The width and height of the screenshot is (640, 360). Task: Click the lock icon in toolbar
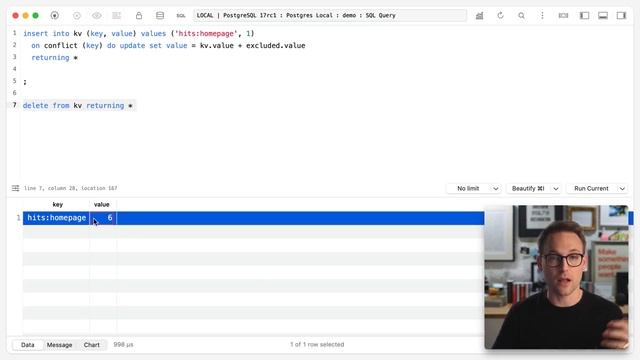[139, 16]
